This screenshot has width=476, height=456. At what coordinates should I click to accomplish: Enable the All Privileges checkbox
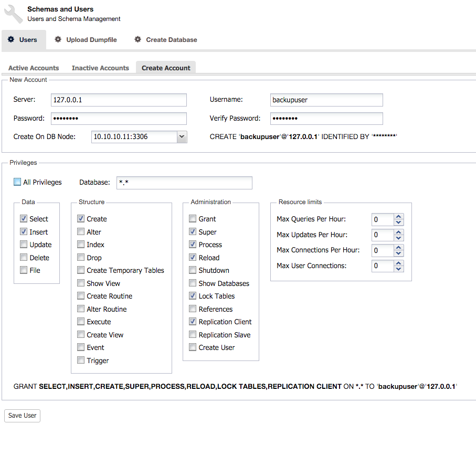pos(17,182)
